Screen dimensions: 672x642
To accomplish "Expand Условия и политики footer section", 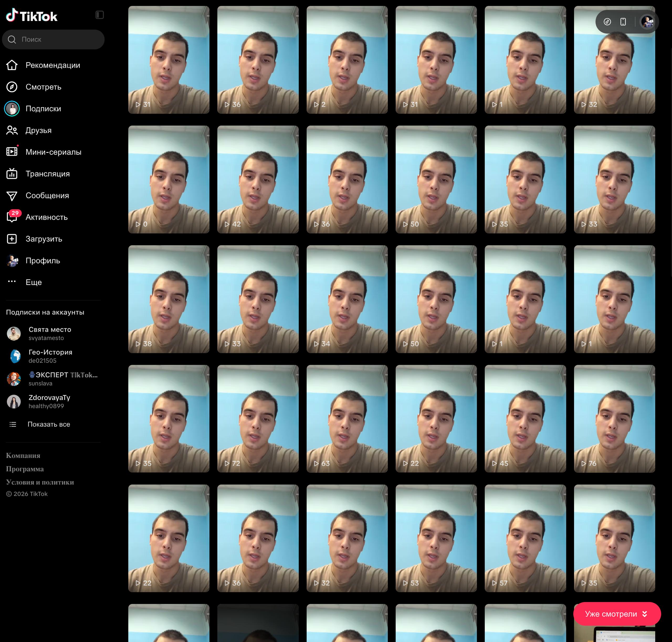I will pos(40,482).
